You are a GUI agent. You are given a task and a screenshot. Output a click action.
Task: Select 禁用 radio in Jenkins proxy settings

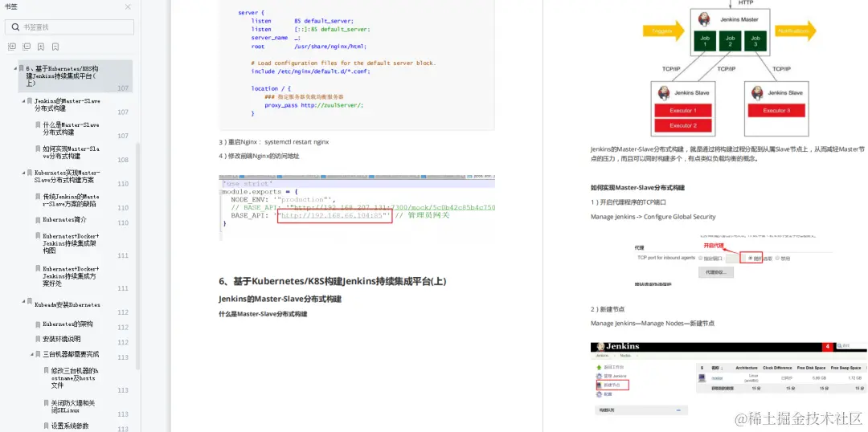778,259
